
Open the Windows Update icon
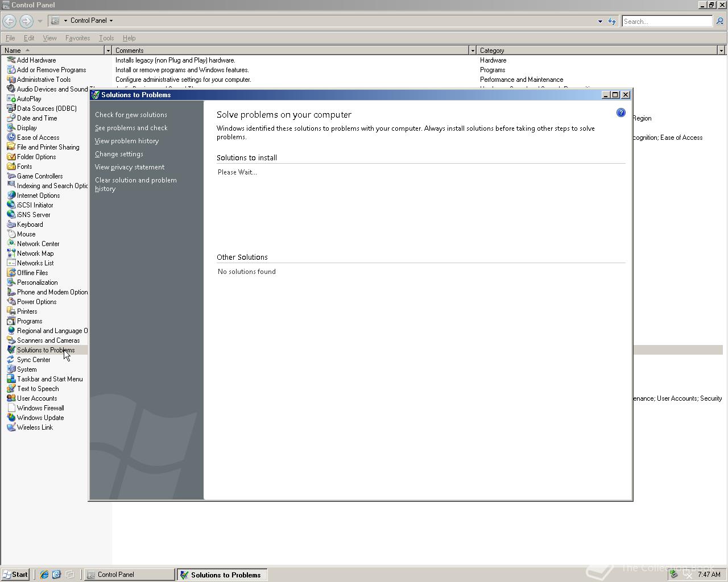(x=11, y=417)
